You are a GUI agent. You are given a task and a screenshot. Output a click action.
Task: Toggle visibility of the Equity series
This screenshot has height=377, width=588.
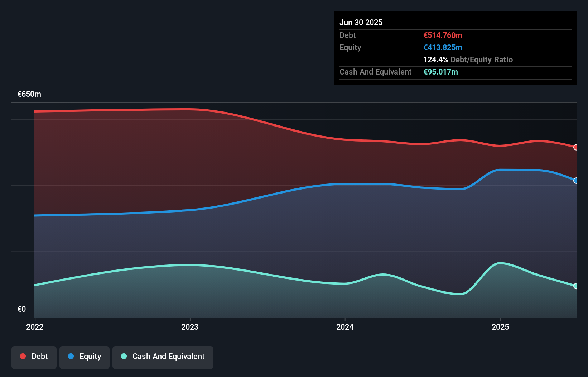coord(84,357)
